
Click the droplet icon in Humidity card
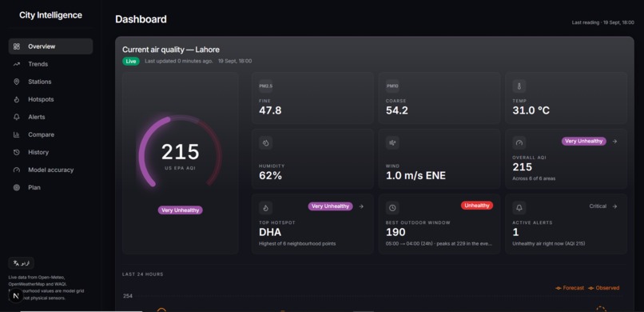click(266, 143)
